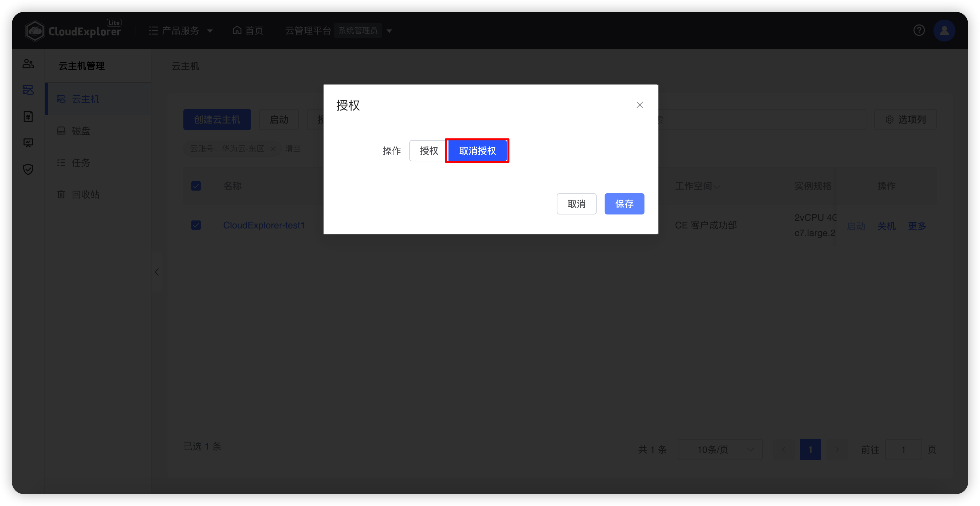Toggle the select-all checkbox in table header

pos(196,186)
